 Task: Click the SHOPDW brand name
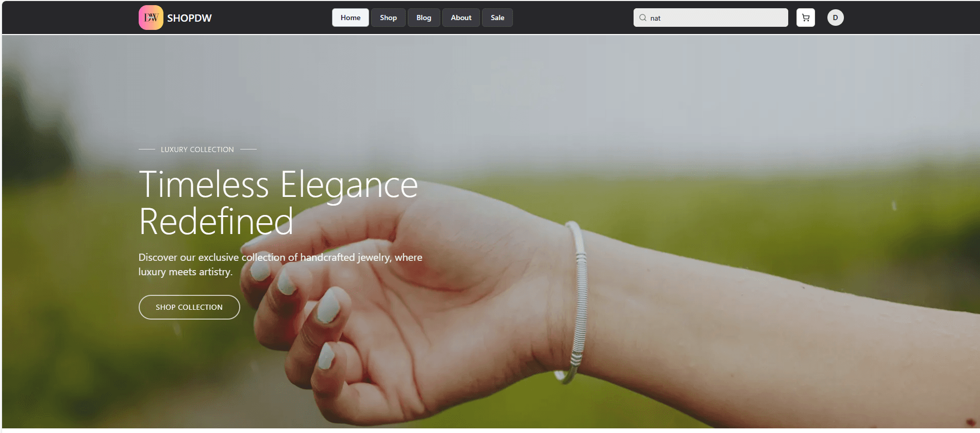189,18
